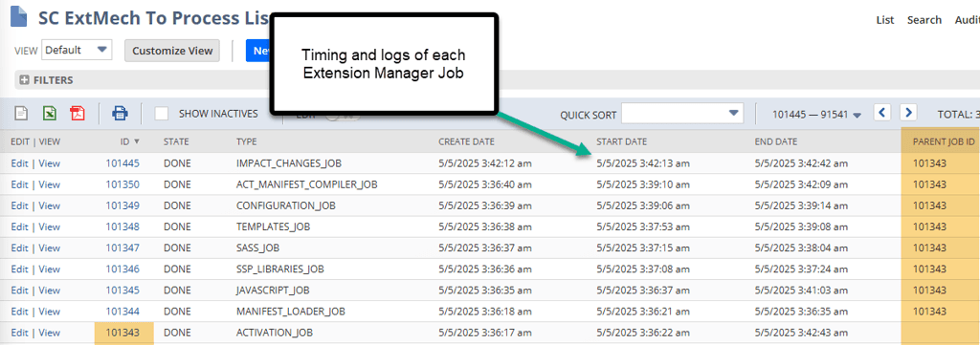Select the ACT_MANIFEST_COMPILER_JOB type cell
Screen dimensions: 980x345
coord(307,184)
